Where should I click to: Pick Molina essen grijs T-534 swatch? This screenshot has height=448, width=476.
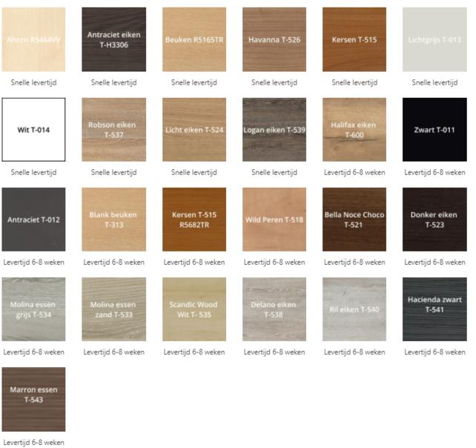(x=33, y=309)
